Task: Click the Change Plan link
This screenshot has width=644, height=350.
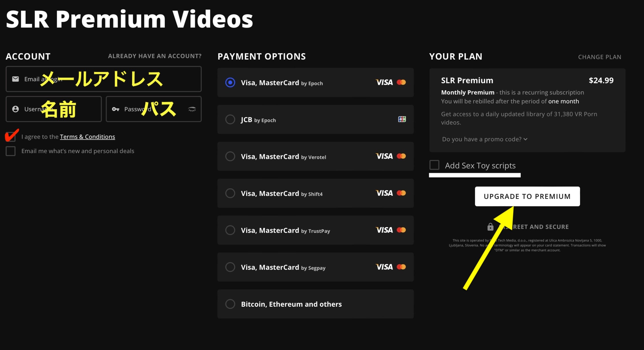Action: (x=599, y=57)
